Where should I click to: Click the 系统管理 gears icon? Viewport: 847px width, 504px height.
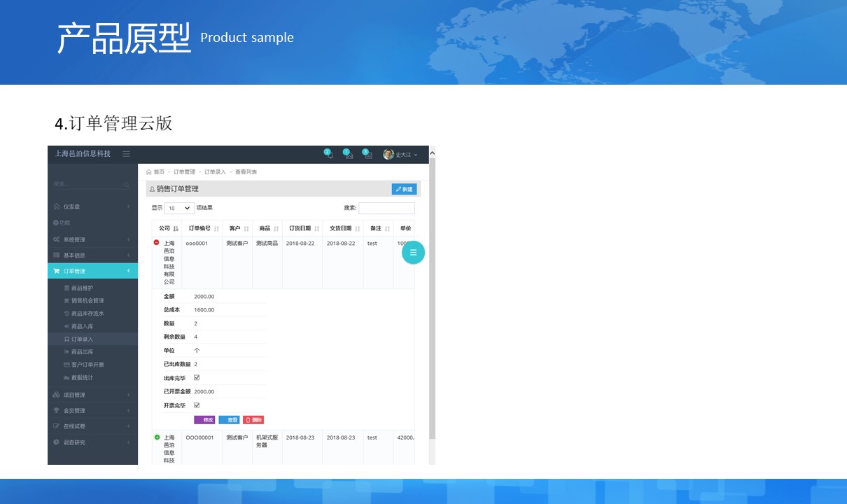click(x=57, y=239)
